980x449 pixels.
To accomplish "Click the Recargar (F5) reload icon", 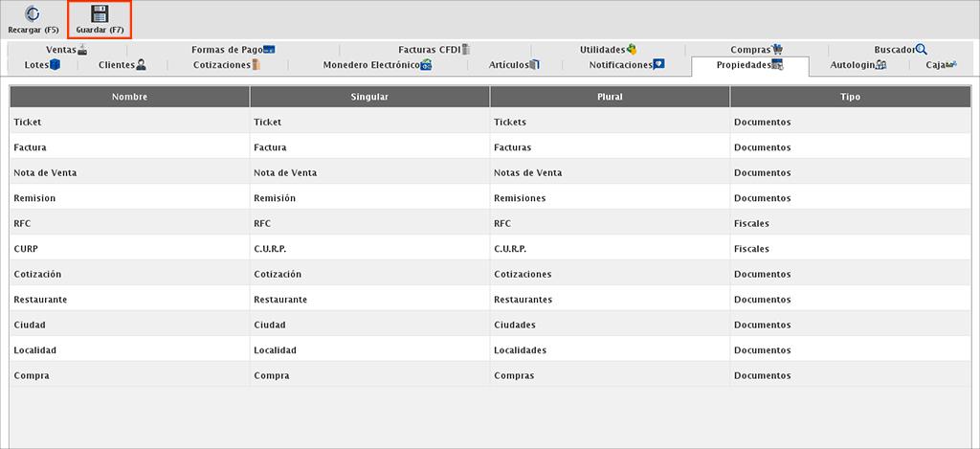I will click(x=33, y=14).
